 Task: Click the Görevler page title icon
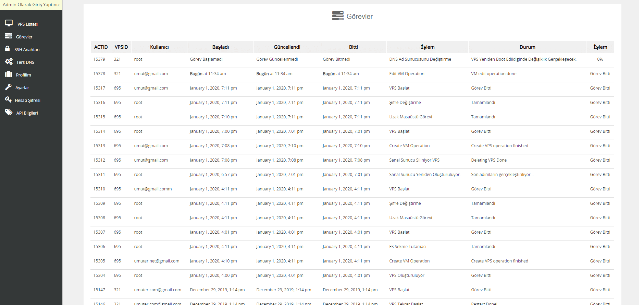(337, 16)
